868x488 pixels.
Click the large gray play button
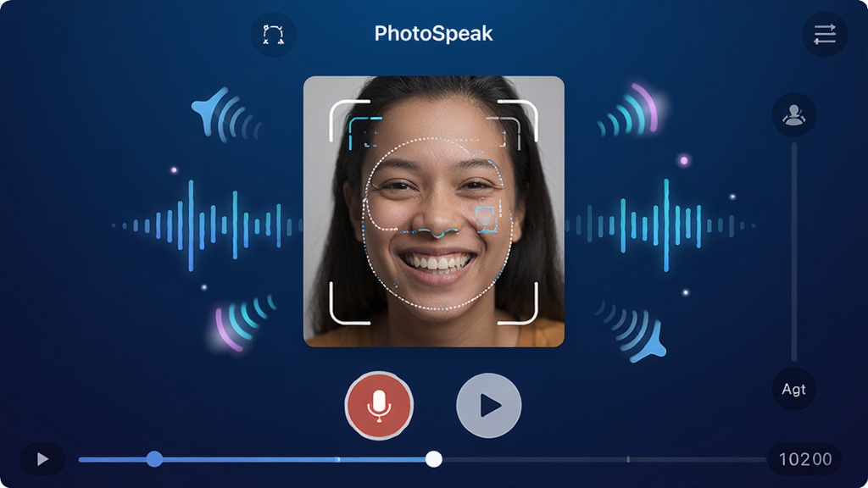489,406
